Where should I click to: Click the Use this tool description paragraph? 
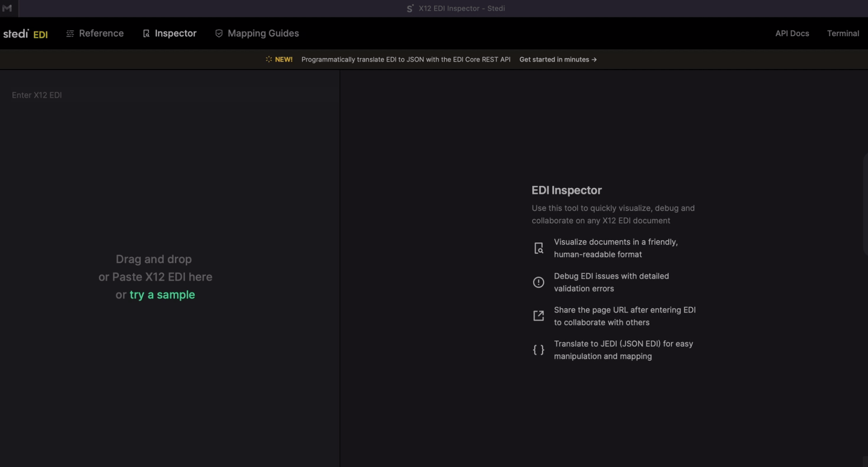(x=613, y=214)
